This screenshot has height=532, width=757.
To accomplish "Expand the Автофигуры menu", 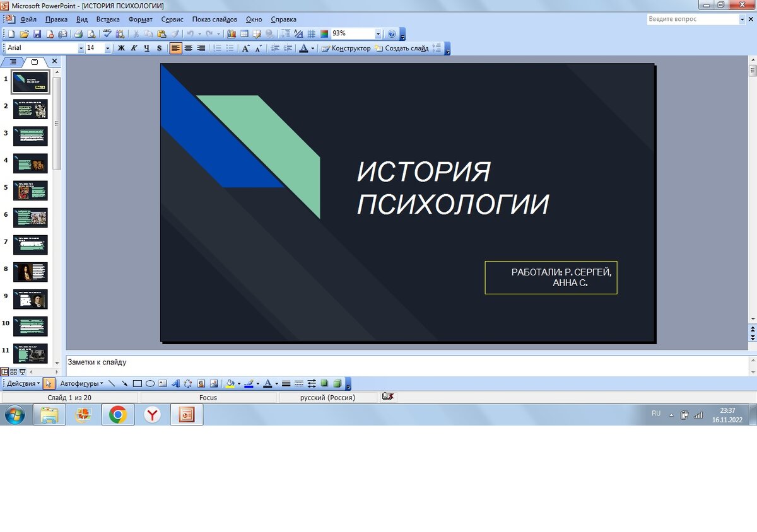I will tap(82, 383).
